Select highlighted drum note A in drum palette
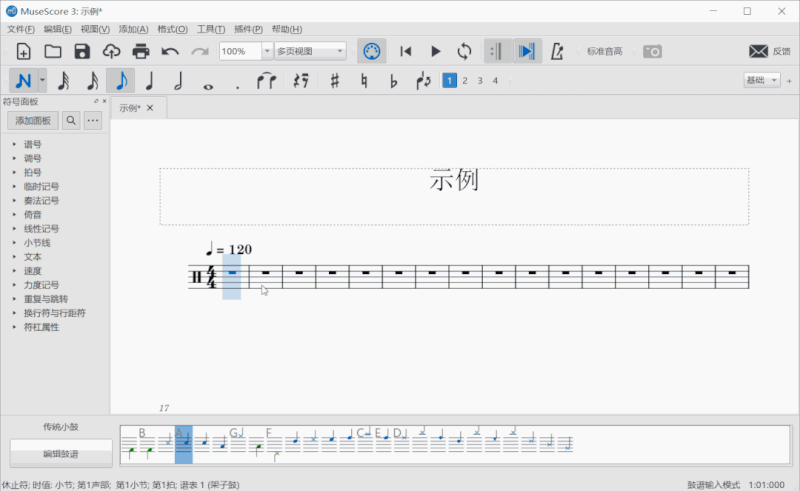The height and width of the screenshot is (491, 800). (x=184, y=445)
